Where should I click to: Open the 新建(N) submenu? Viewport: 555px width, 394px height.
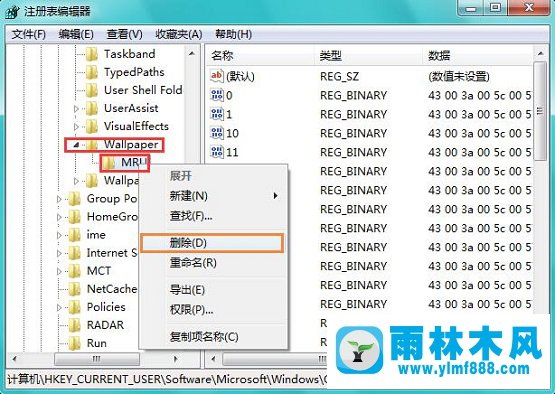pos(213,196)
